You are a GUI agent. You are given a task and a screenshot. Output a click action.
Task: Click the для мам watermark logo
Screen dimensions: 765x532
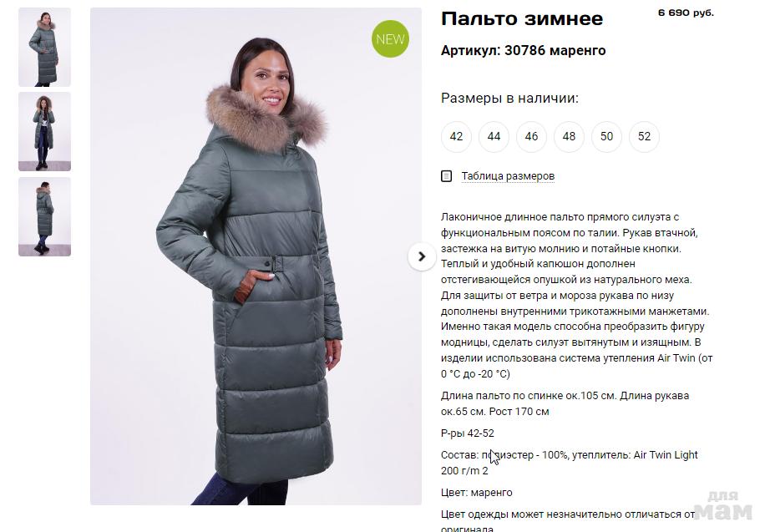[723, 505]
